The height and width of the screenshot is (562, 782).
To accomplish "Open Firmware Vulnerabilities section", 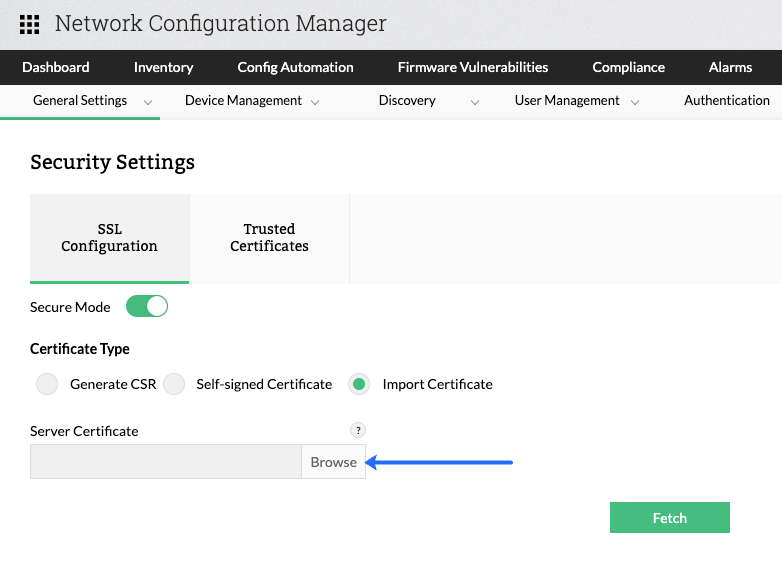I will pyautogui.click(x=473, y=67).
